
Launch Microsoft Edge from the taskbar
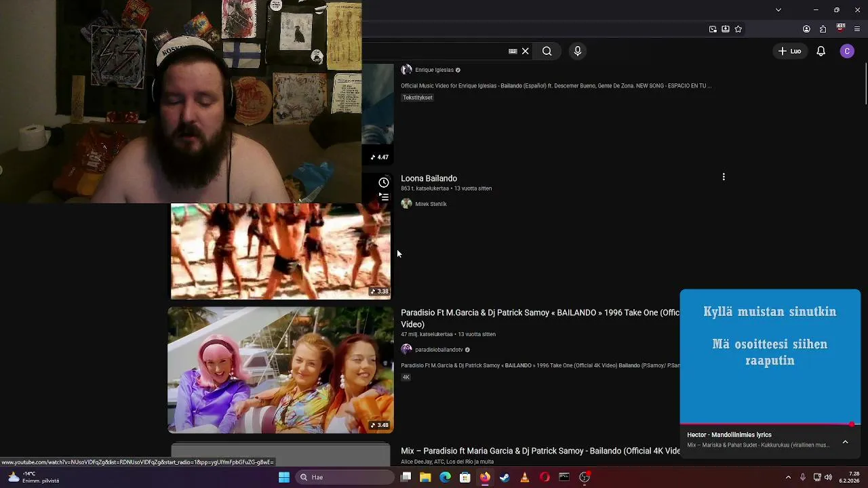coord(445,477)
